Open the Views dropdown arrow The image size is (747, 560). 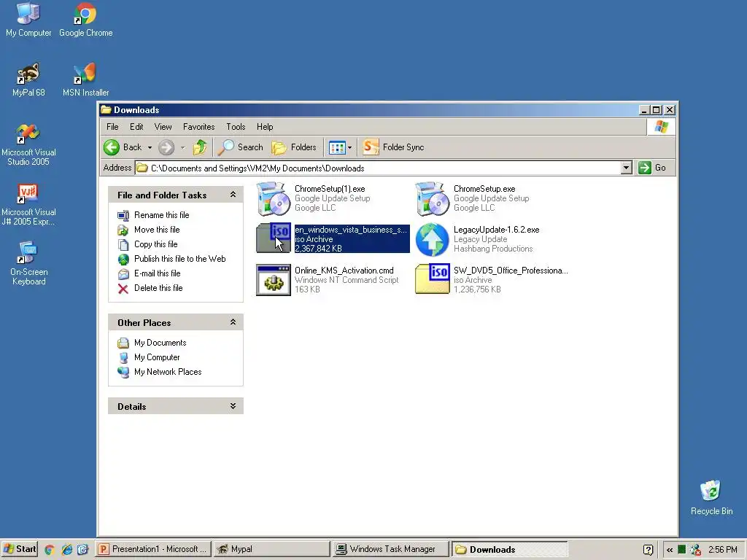click(349, 147)
